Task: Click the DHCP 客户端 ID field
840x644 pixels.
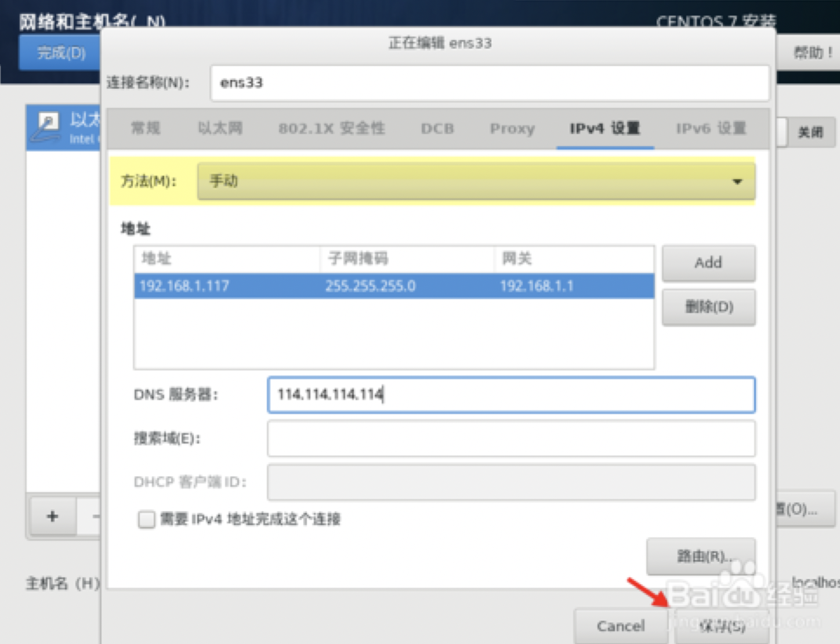Action: [511, 482]
